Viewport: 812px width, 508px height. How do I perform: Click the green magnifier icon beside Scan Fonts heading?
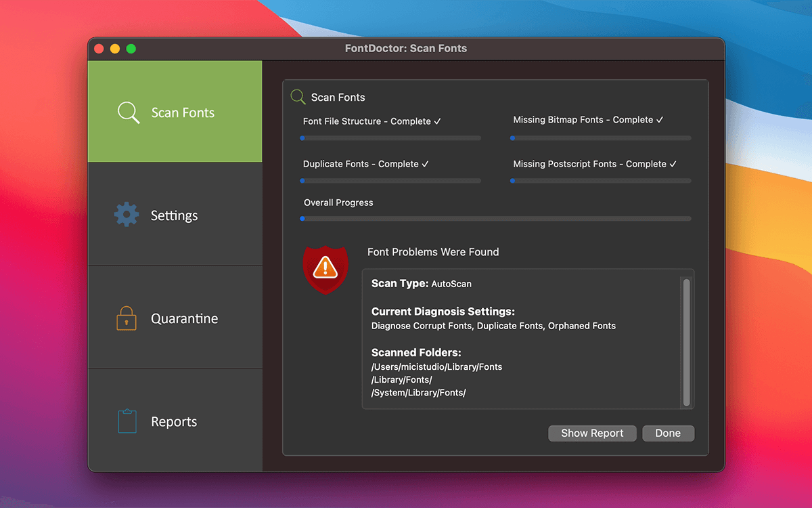click(298, 97)
